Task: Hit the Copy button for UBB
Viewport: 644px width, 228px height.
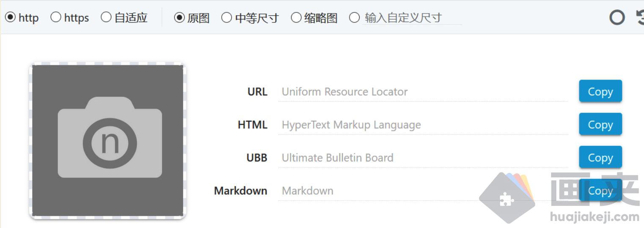Action: pos(600,157)
